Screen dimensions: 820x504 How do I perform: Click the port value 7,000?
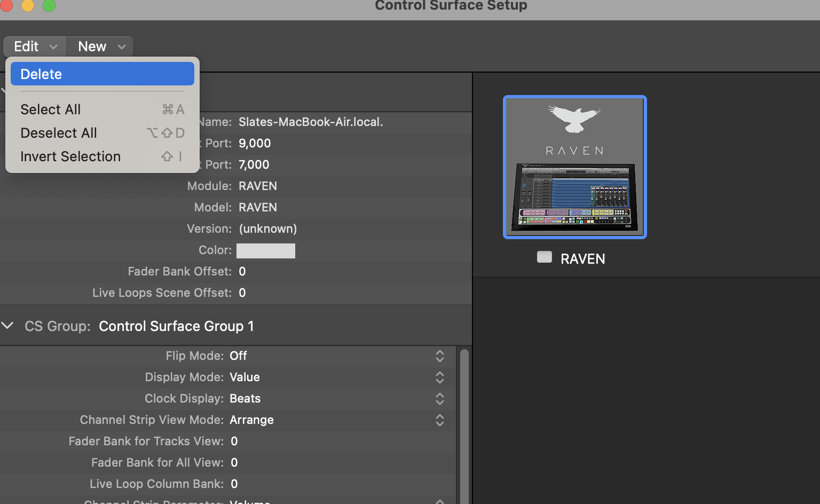(254, 165)
